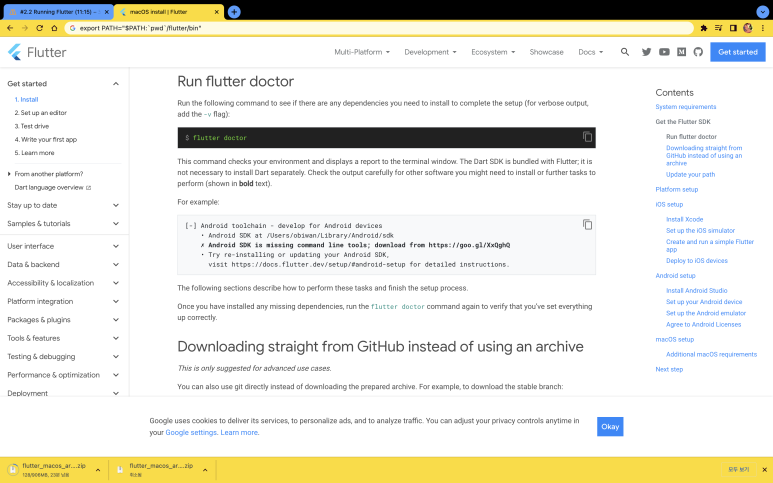Jump to Additional macOS requirements

[711, 354]
